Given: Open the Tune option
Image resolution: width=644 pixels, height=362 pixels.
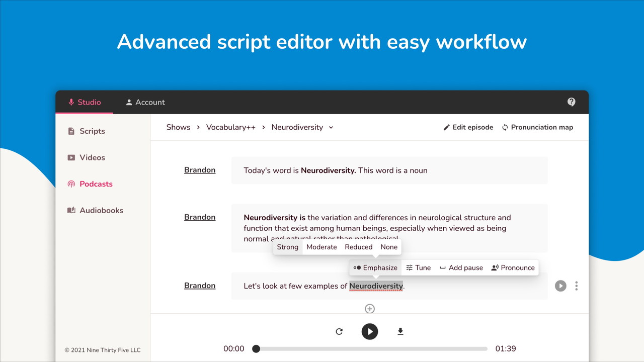Looking at the screenshot, I should click(x=418, y=267).
